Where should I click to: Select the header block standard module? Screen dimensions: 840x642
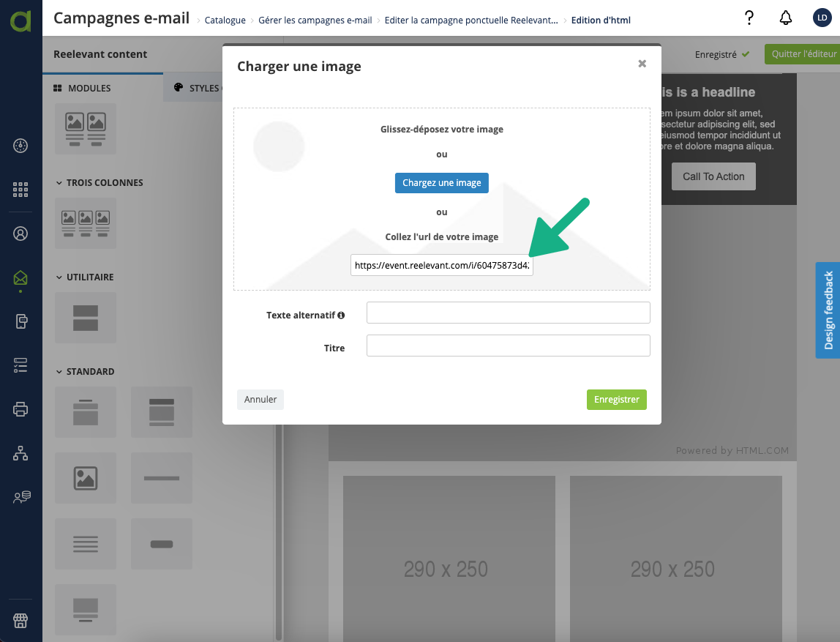86,412
